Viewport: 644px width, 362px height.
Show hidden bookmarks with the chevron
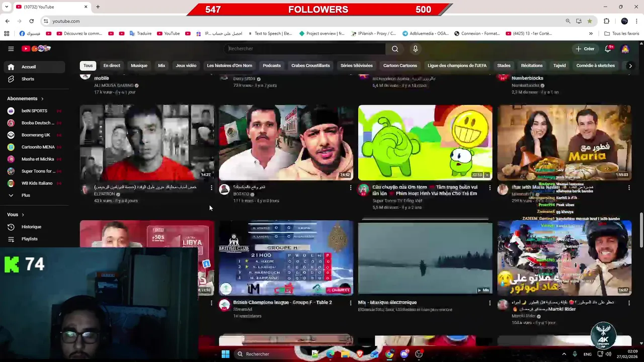591,34
